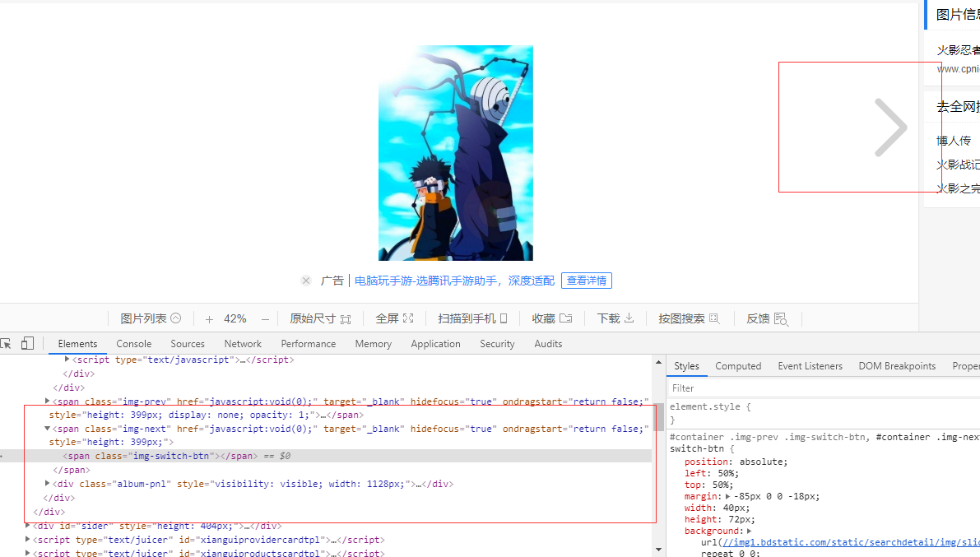Close the ad with the X icon
The image size is (980, 557).
[305, 281]
